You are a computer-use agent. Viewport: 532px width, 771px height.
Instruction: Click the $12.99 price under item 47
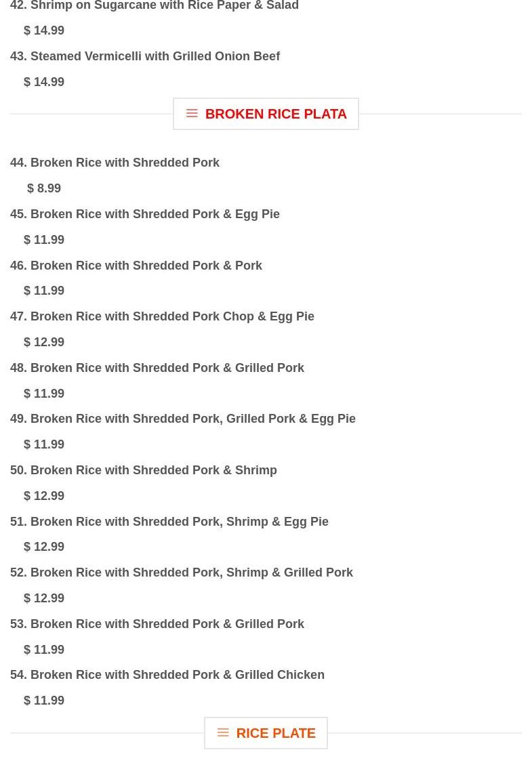[44, 342]
